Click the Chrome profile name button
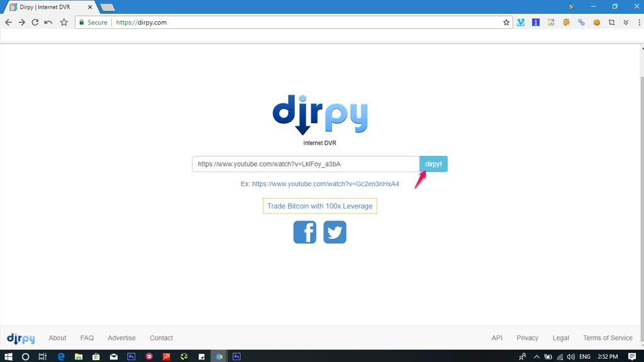644x362 pixels. click(x=571, y=6)
